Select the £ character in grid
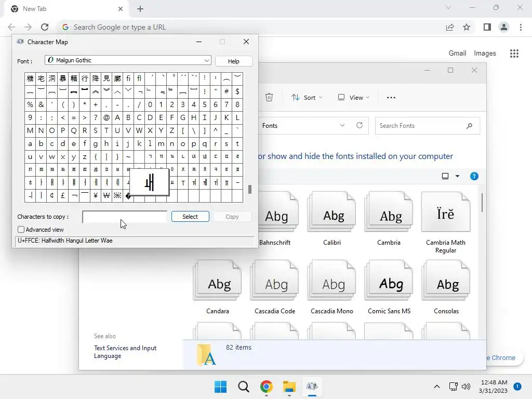 (63, 196)
